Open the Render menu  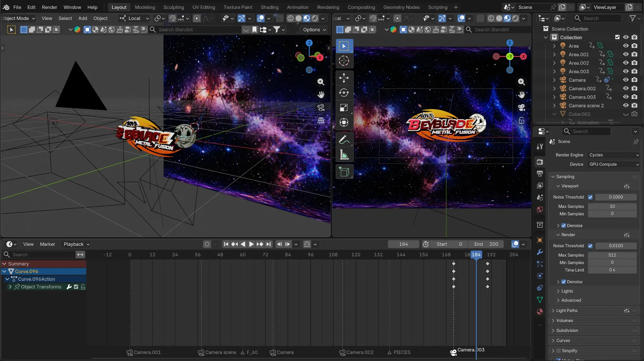(x=49, y=7)
